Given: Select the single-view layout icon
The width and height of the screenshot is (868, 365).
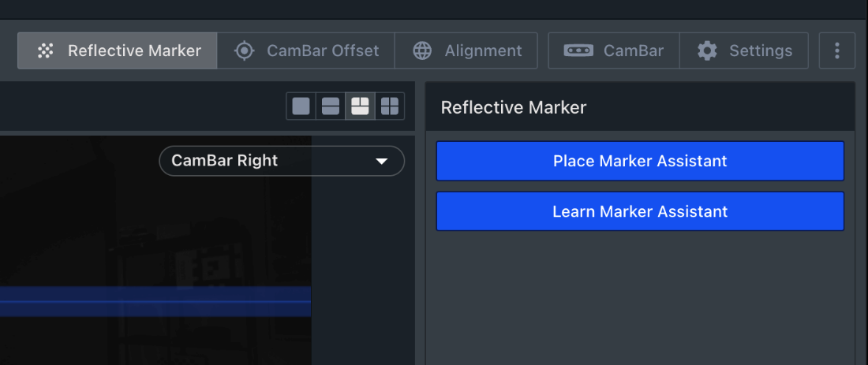Looking at the screenshot, I should pyautogui.click(x=301, y=106).
